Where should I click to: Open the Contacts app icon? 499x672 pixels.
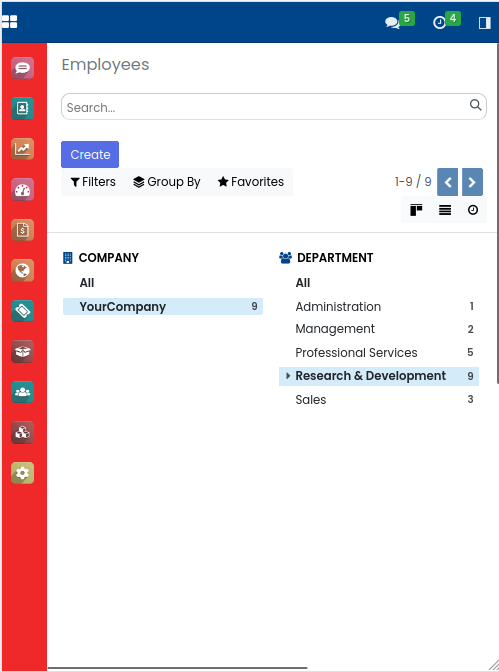pyautogui.click(x=22, y=108)
